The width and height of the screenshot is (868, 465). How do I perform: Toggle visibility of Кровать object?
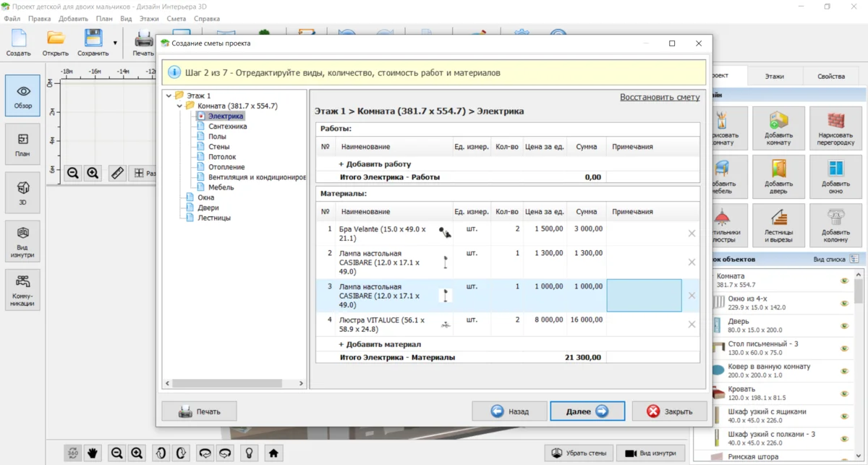tap(844, 393)
